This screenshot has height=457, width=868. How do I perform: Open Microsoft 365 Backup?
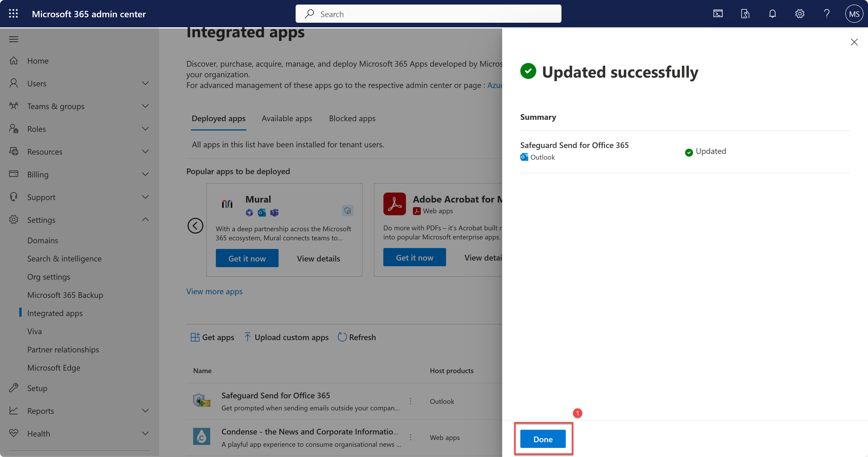65,295
